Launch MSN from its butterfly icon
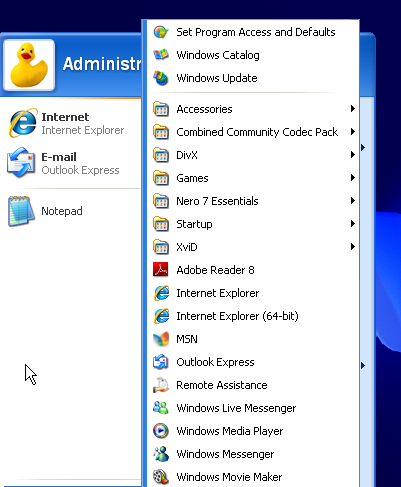 tap(161, 339)
